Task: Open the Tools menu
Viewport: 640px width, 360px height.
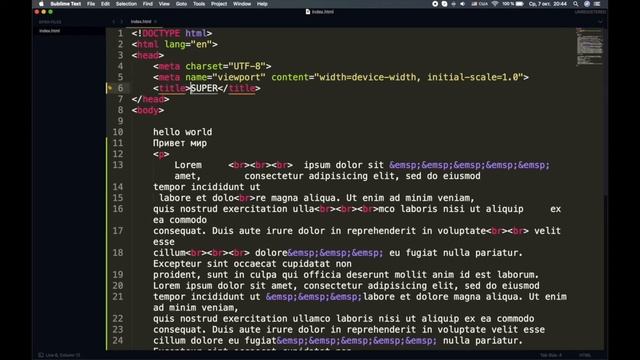Action: pos(199,4)
